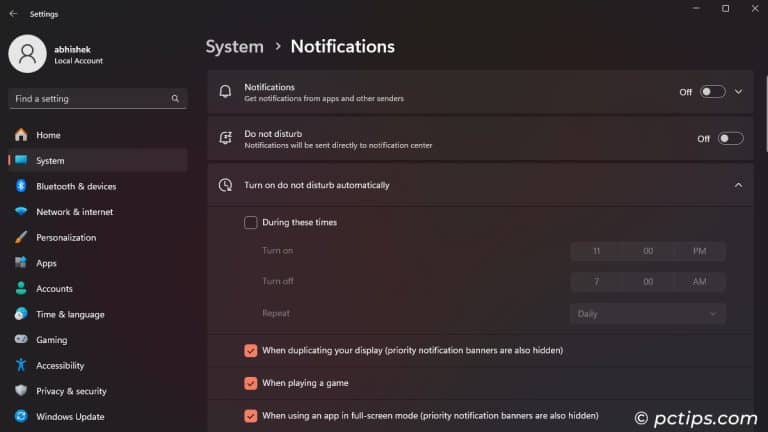This screenshot has height=432, width=768.
Task: Click Turn on do not disturb automatically text
Action: [317, 185]
